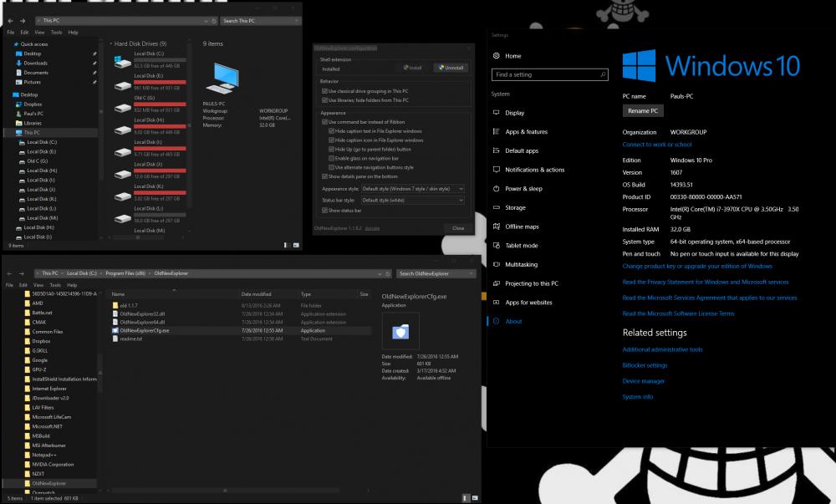Viewport: 836px width, 504px height.
Task: Open the Display settings icon
Action: 497,113
